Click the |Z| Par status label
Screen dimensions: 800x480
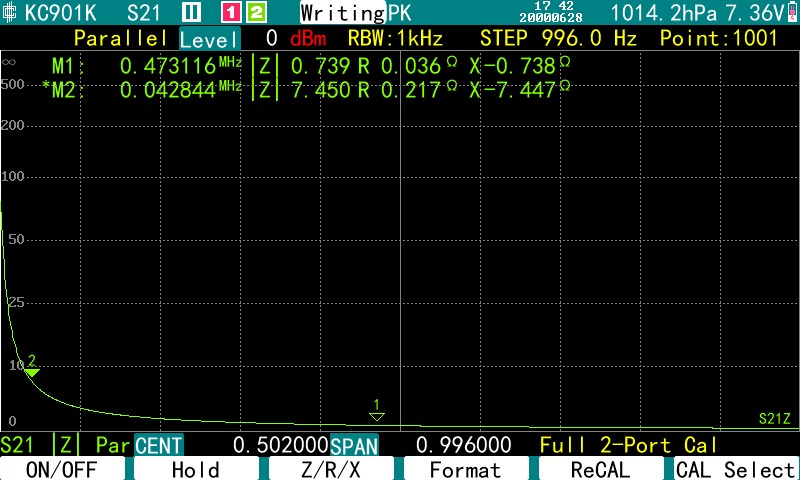[92, 445]
